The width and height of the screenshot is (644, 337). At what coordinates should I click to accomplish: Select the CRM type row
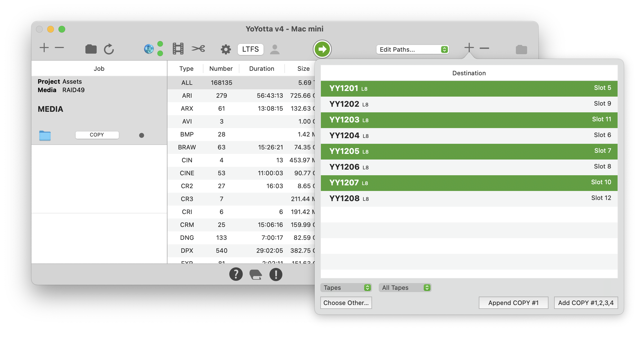(241, 225)
